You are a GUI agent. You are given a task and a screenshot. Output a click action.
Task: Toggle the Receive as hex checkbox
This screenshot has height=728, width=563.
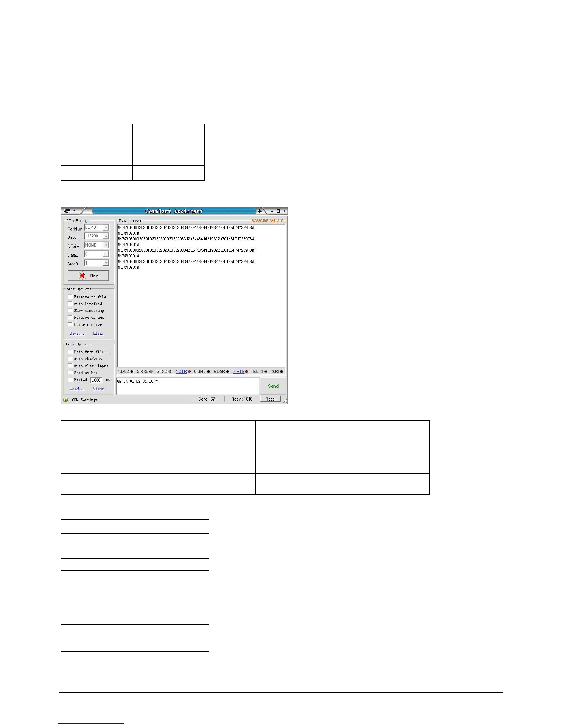pos(70,317)
